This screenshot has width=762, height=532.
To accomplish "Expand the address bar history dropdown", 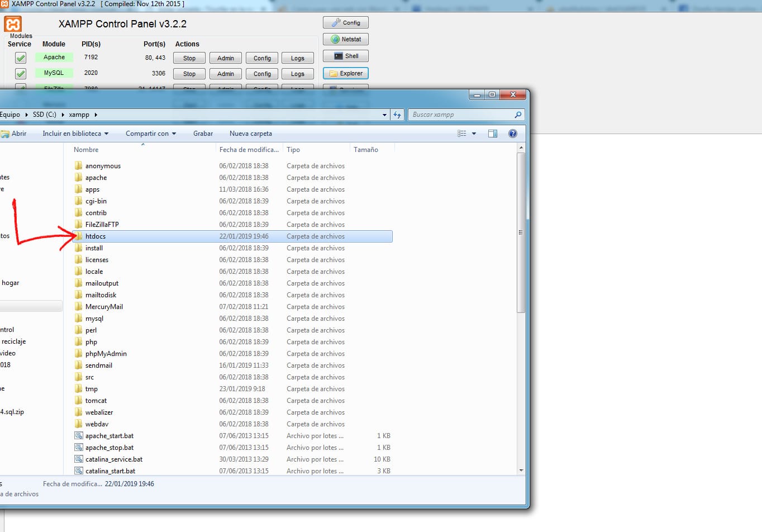I will click(x=384, y=115).
